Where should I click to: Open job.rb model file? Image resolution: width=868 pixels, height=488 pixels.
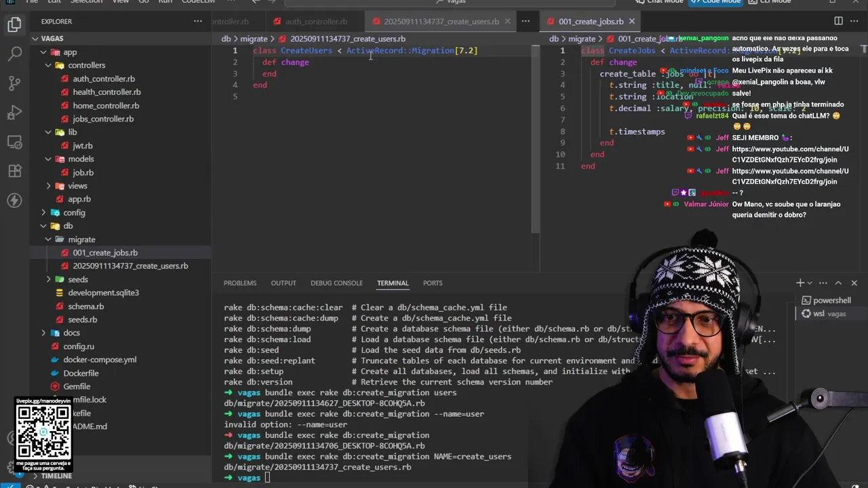click(83, 172)
